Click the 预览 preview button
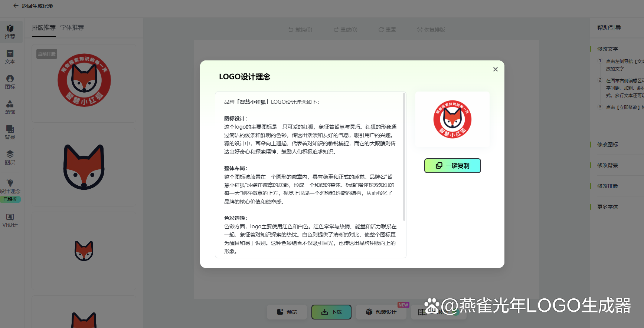644x328 pixels. pyautogui.click(x=287, y=312)
